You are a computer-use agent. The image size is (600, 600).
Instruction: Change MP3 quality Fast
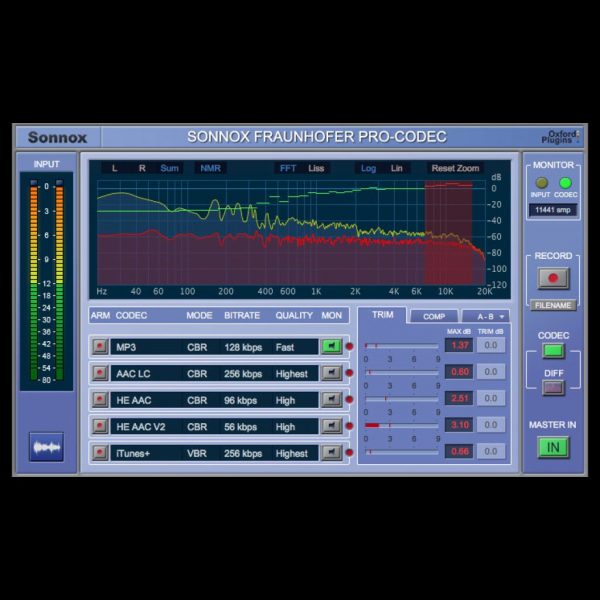[285, 347]
